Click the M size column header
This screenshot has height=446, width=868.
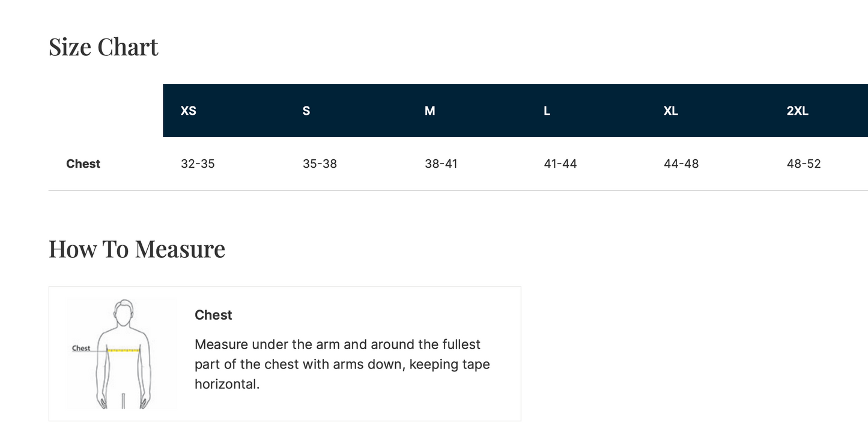[430, 111]
